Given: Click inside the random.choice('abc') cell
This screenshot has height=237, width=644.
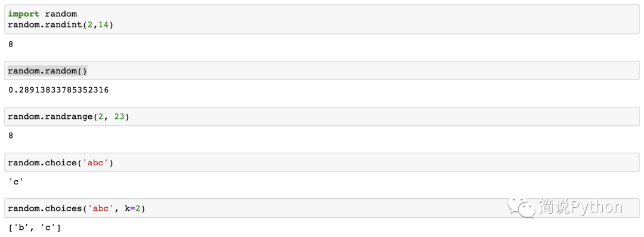Looking at the screenshot, I should click(323, 162).
